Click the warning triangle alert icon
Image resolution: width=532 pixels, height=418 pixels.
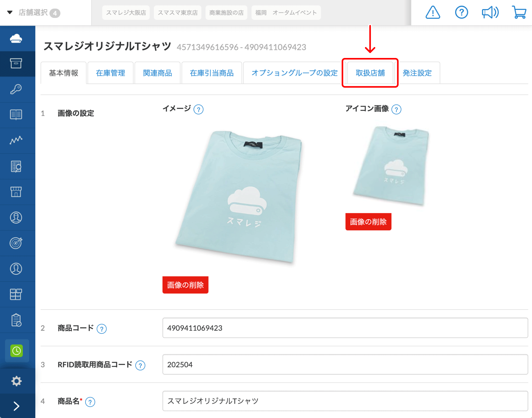tap(433, 12)
